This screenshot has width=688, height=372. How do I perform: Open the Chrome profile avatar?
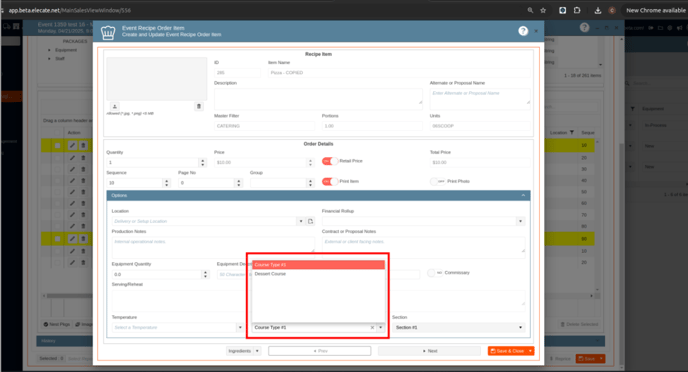[x=612, y=10]
